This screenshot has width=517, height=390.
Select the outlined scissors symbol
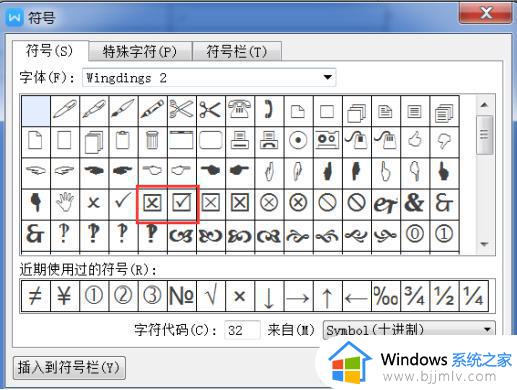tap(182, 110)
